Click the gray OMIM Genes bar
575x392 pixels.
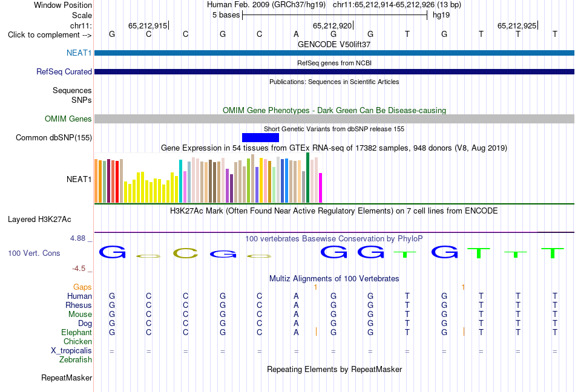tap(334, 119)
